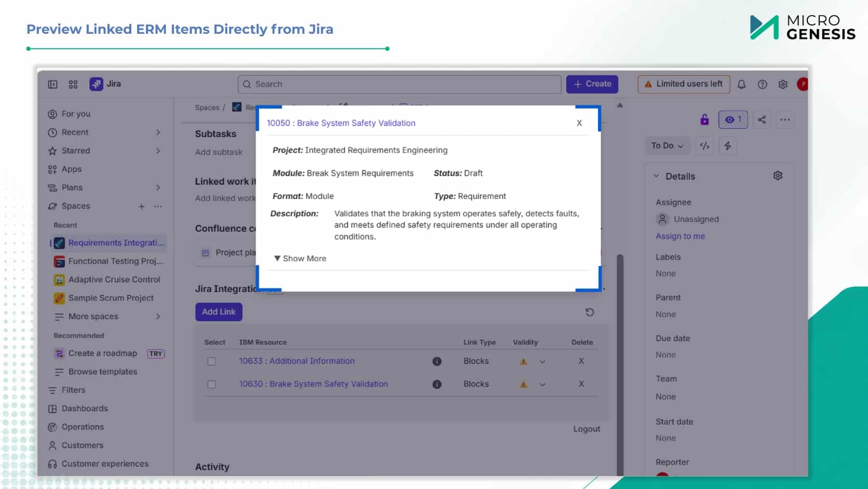Click the Search input field
This screenshot has height=489, width=868.
(399, 84)
